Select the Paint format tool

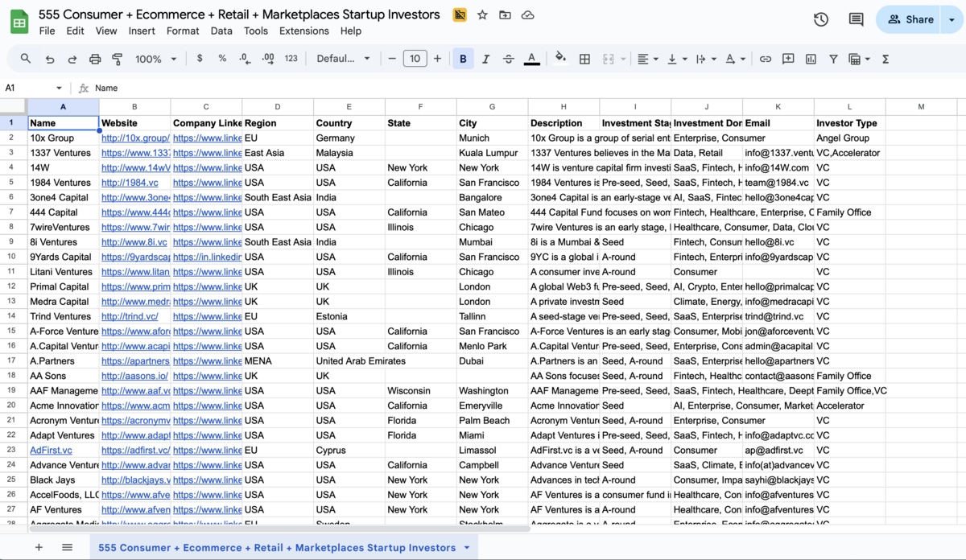(118, 58)
